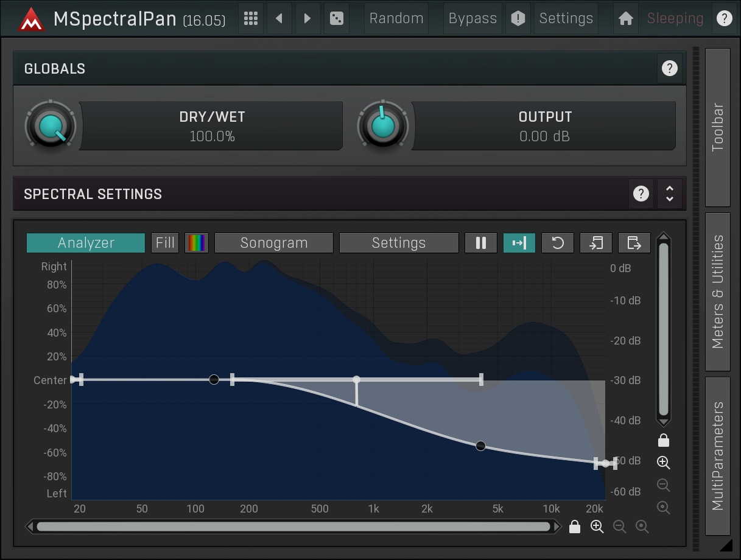
Task: Click the 1k frequency axis label
Action: [x=373, y=508]
